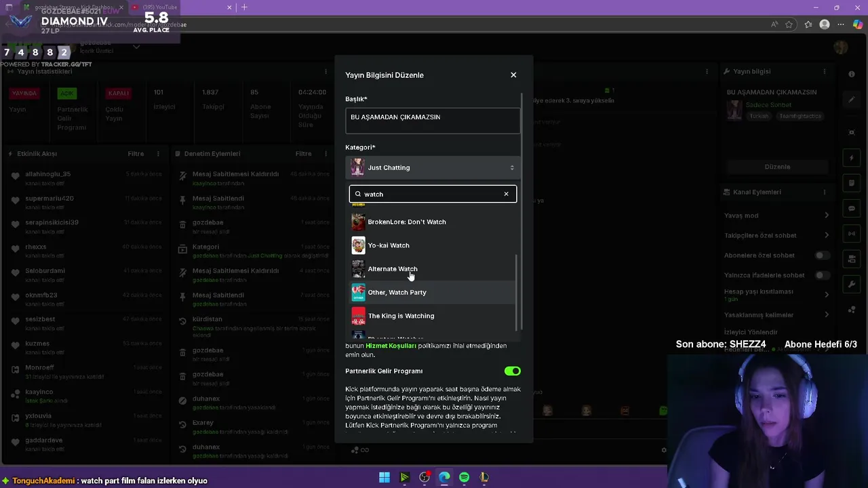Click Düzenle button in Yayın bilgisi panel
Screen dimensions: 868x488
click(x=777, y=167)
